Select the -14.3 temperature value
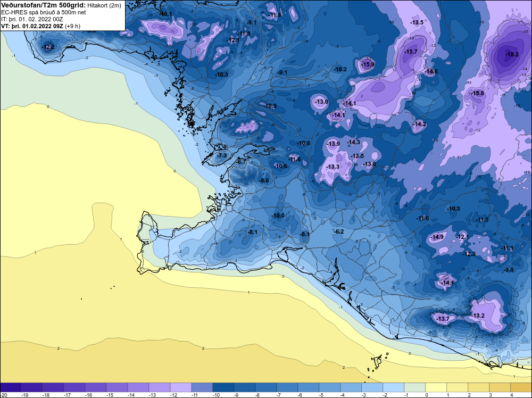The height and width of the screenshot is (398, 532). [x=353, y=142]
